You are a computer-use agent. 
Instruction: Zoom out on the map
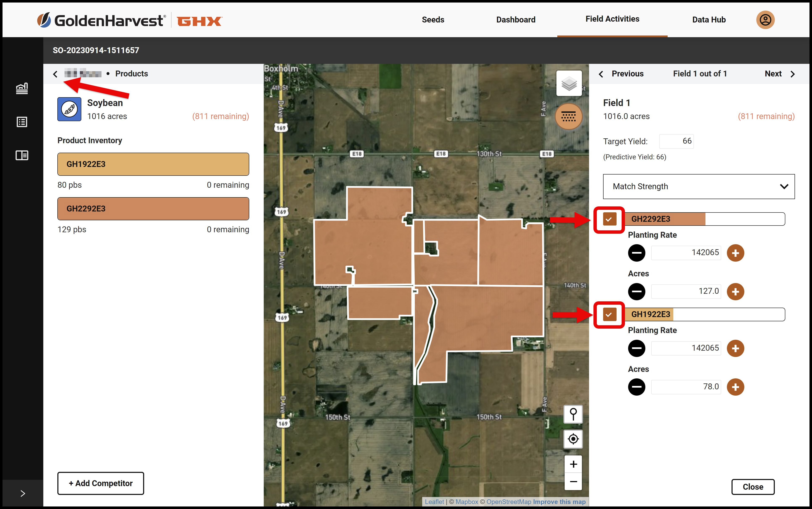pos(573,482)
